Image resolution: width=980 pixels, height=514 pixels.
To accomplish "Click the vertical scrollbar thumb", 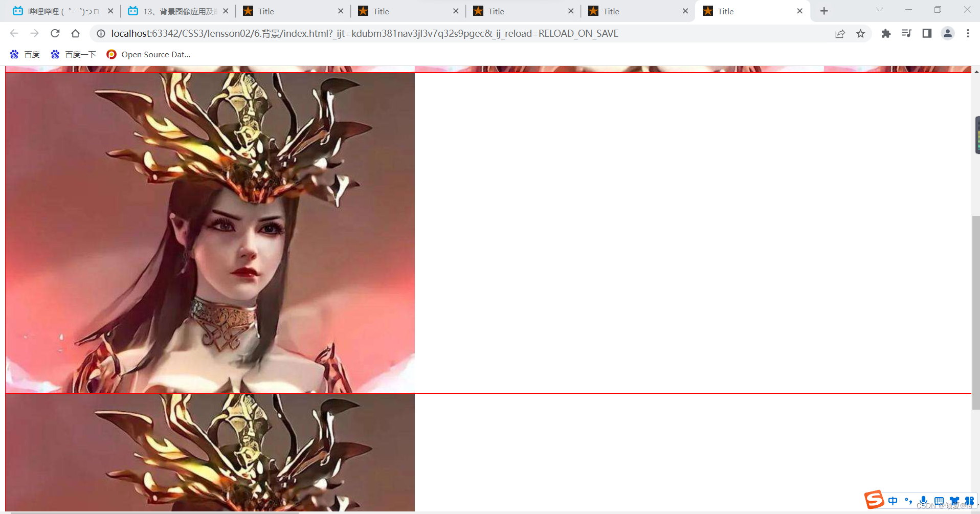I will tap(976, 312).
